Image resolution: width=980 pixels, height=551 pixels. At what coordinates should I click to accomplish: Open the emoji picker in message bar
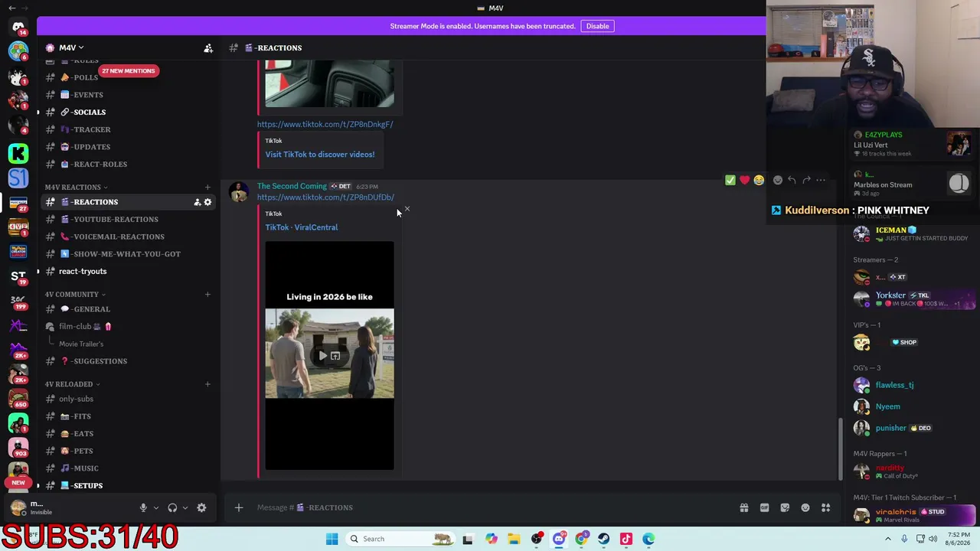pos(805,507)
